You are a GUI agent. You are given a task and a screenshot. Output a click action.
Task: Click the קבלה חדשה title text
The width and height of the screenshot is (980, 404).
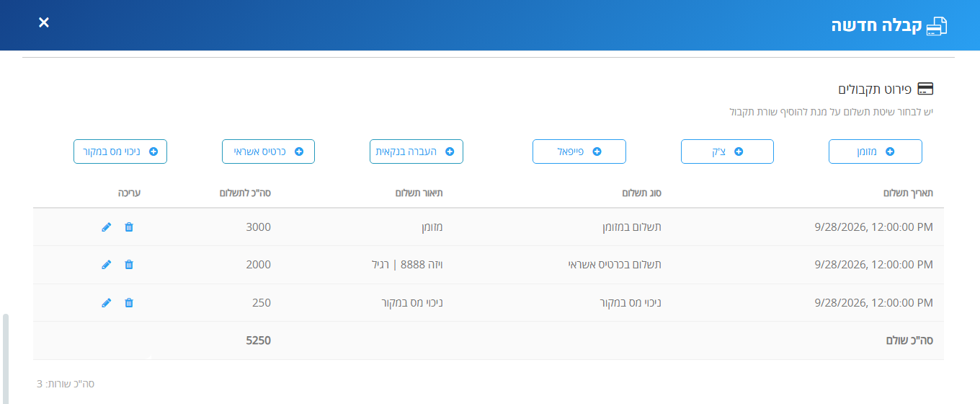click(x=876, y=26)
